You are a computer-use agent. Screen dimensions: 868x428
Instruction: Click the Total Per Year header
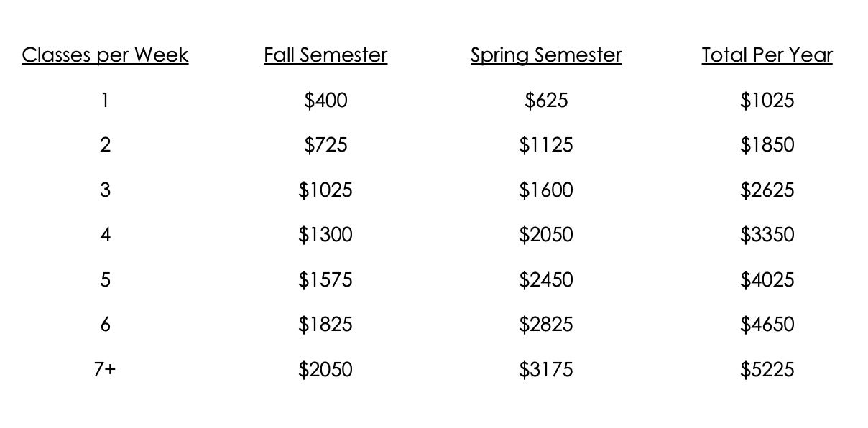click(x=767, y=55)
